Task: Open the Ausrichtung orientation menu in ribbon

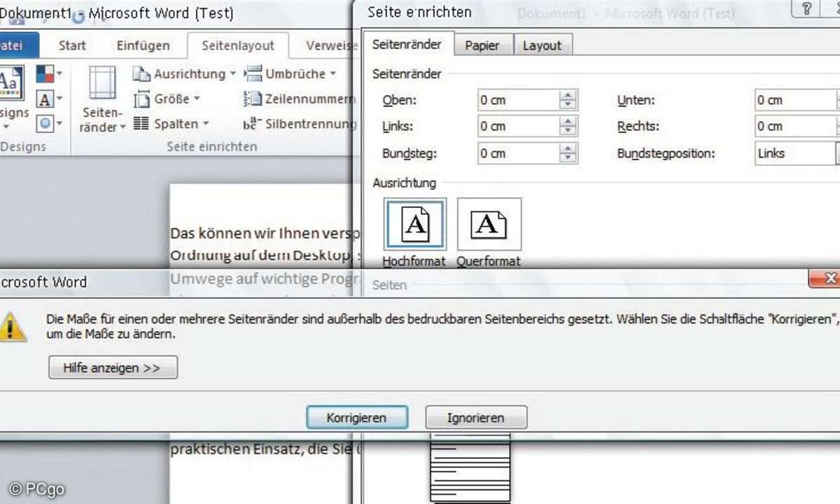Action: coord(185,73)
